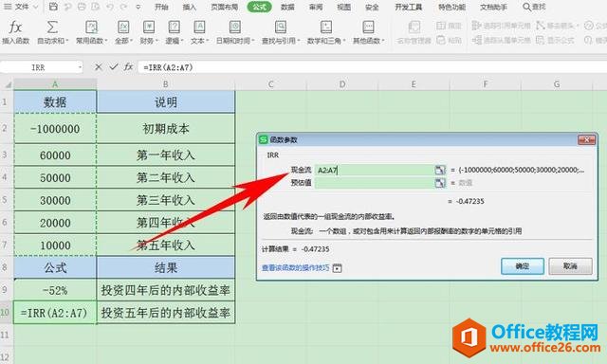Open the 开发工具 developer tab
Viewport: 607px width, 364px height.
tap(409, 7)
